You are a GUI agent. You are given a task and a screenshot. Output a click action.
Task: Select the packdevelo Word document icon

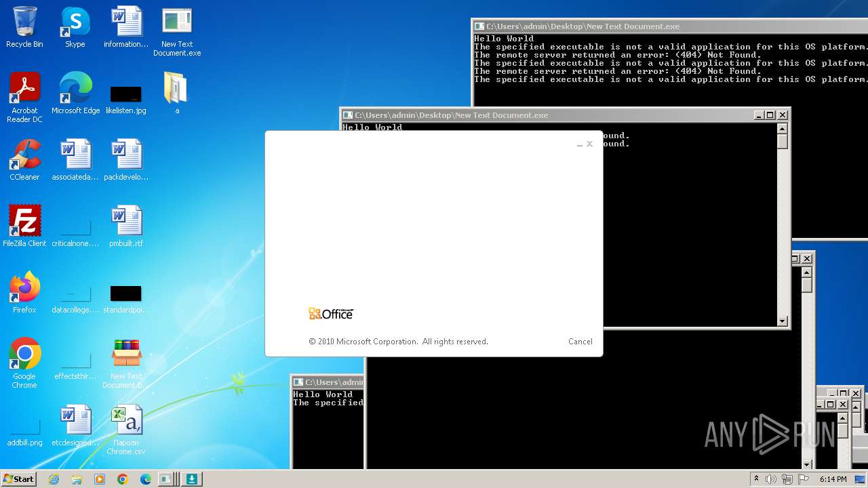(126, 161)
